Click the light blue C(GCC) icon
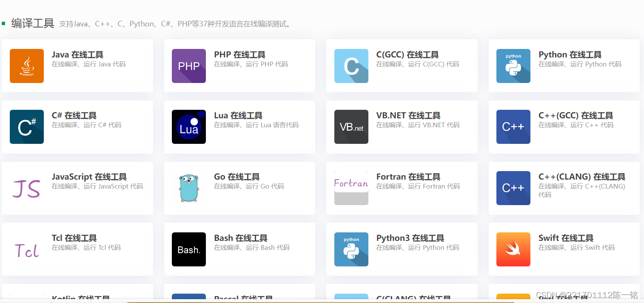Viewport: 644px width, 303px height. [351, 66]
